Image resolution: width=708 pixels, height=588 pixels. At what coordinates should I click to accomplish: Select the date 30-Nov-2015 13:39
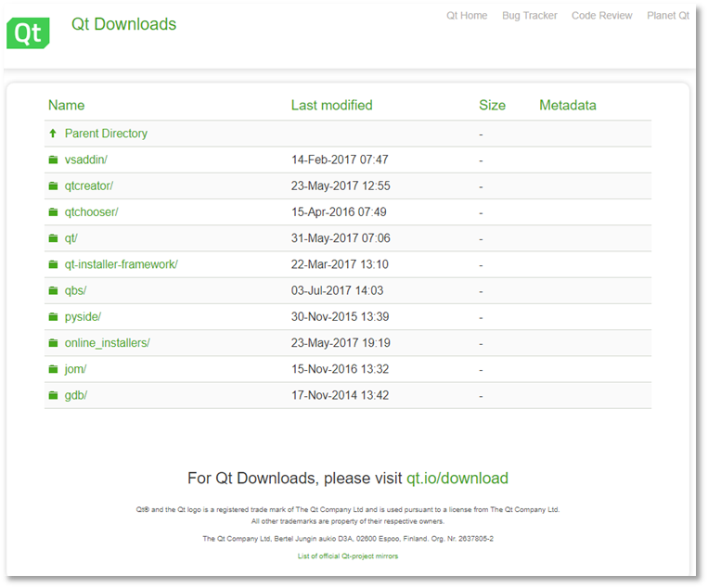pyautogui.click(x=340, y=317)
